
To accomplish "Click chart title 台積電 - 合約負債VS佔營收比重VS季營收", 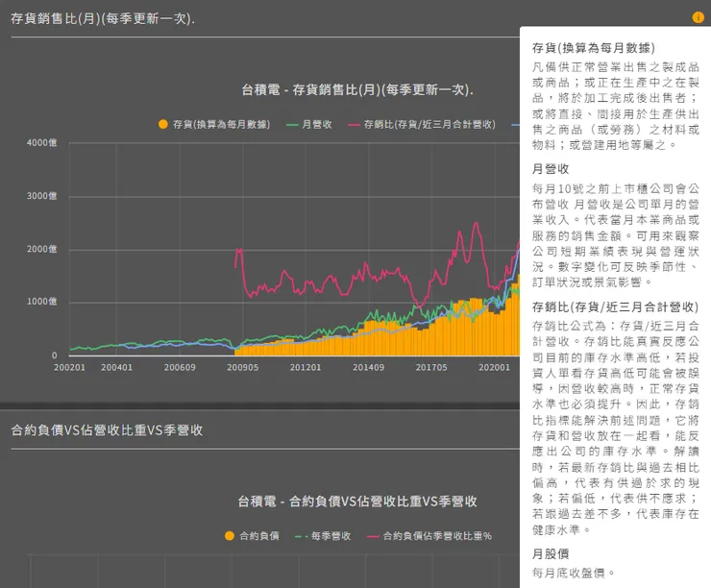I will click(x=357, y=502).
